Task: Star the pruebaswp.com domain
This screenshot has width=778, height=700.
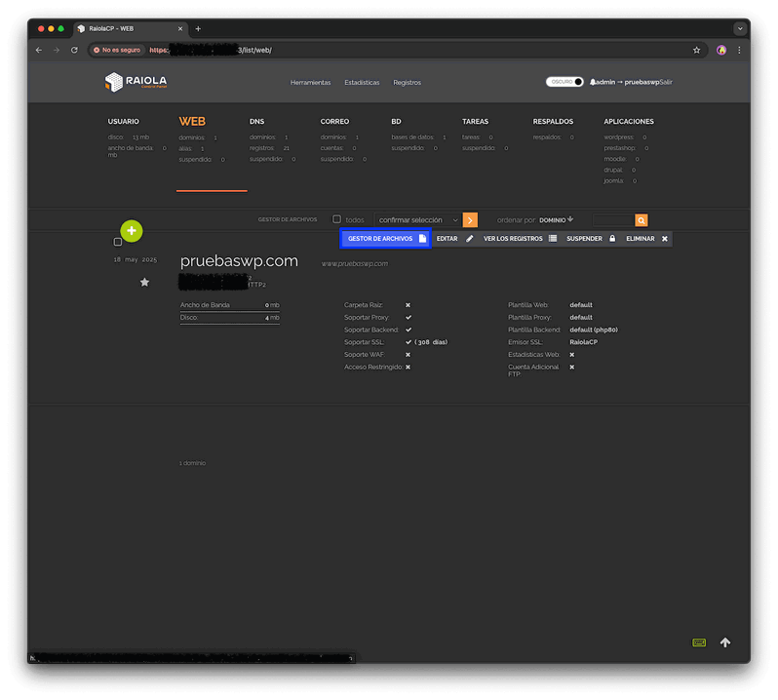Action: [x=144, y=283]
